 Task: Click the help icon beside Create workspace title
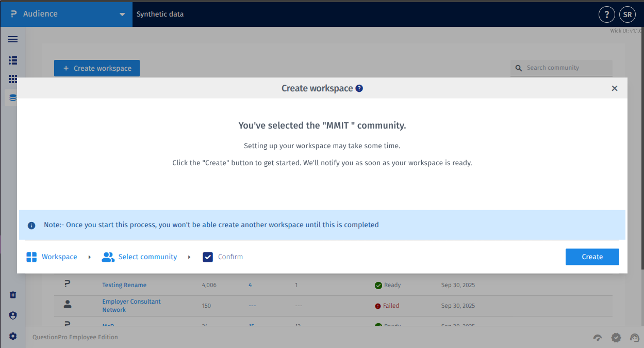tap(359, 88)
